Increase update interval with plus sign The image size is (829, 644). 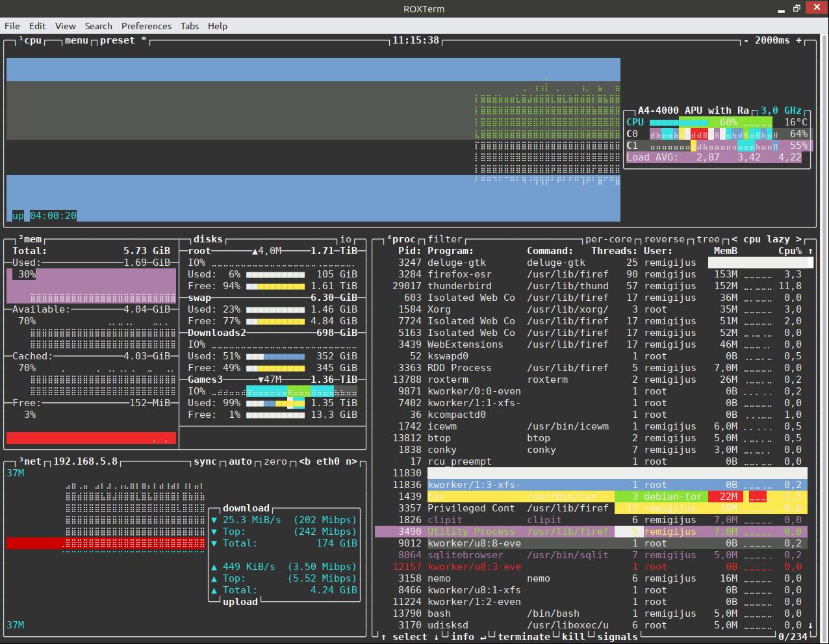798,40
